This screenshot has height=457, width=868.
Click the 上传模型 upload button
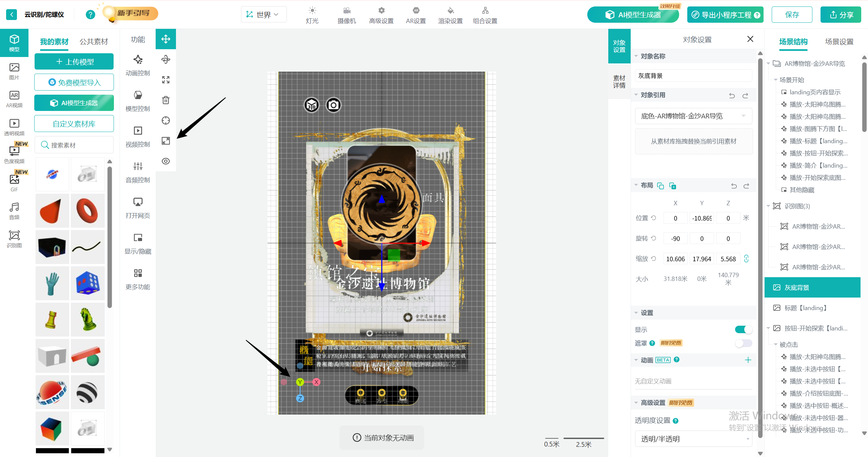[74, 62]
